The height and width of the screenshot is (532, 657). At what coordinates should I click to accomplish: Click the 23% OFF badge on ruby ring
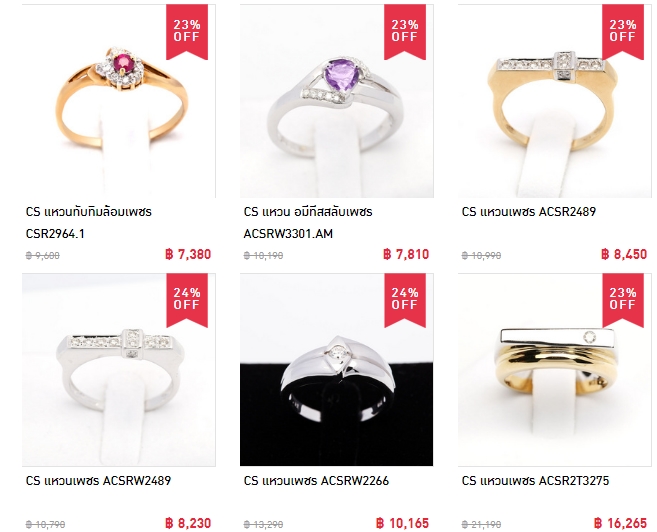[187, 32]
